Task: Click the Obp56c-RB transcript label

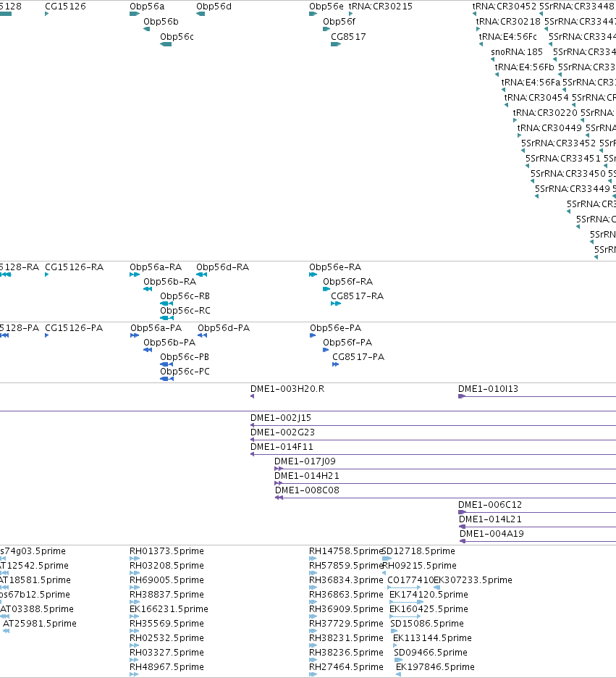Action: 185,296
